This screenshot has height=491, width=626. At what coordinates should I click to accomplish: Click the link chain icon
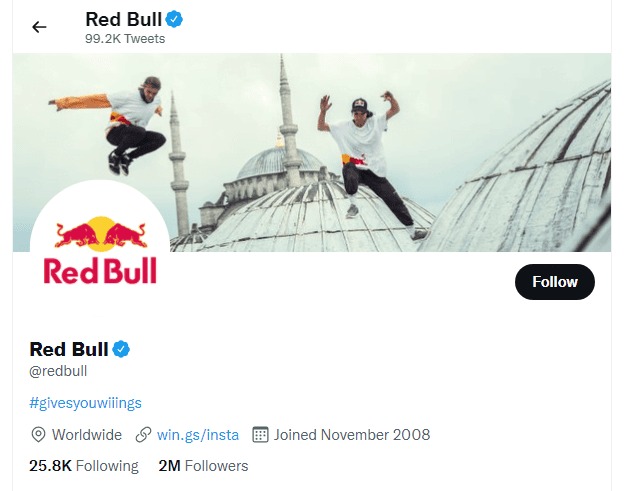tap(144, 435)
